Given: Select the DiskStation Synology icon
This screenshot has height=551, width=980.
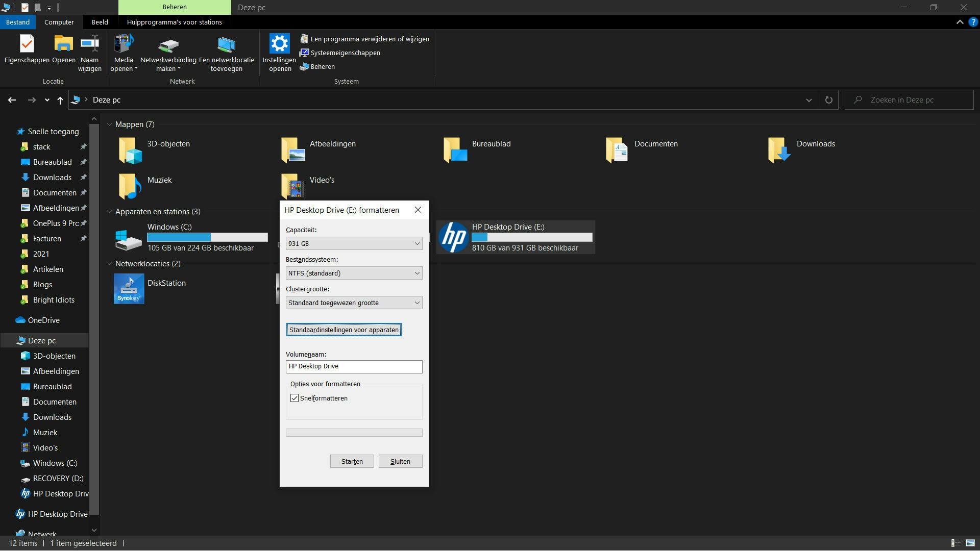Looking at the screenshot, I should [x=129, y=289].
